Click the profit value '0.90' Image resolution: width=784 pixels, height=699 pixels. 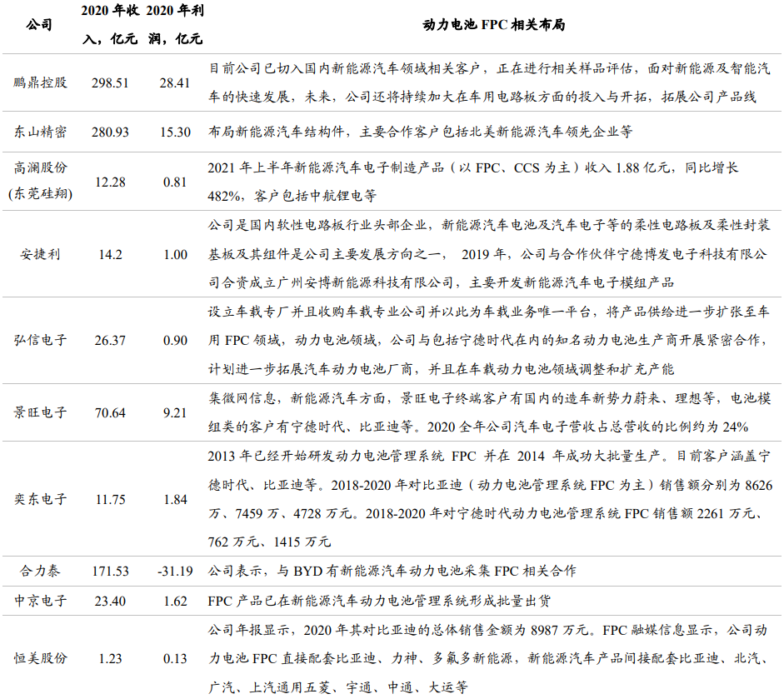175,341
